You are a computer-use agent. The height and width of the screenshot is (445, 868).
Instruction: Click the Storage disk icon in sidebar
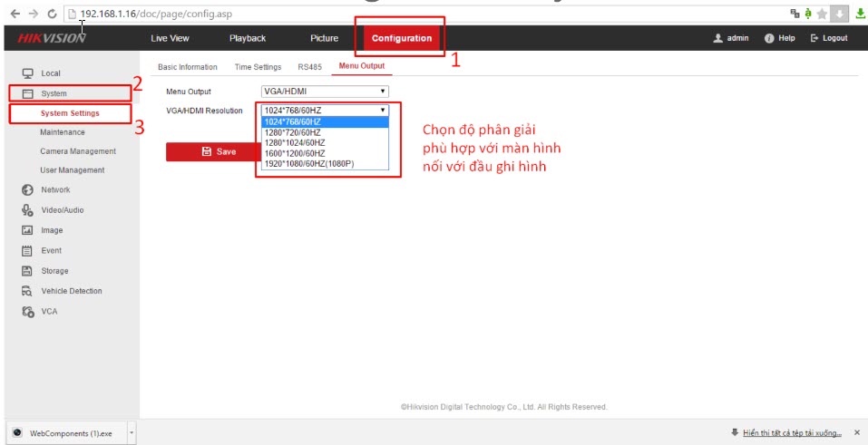tap(27, 271)
